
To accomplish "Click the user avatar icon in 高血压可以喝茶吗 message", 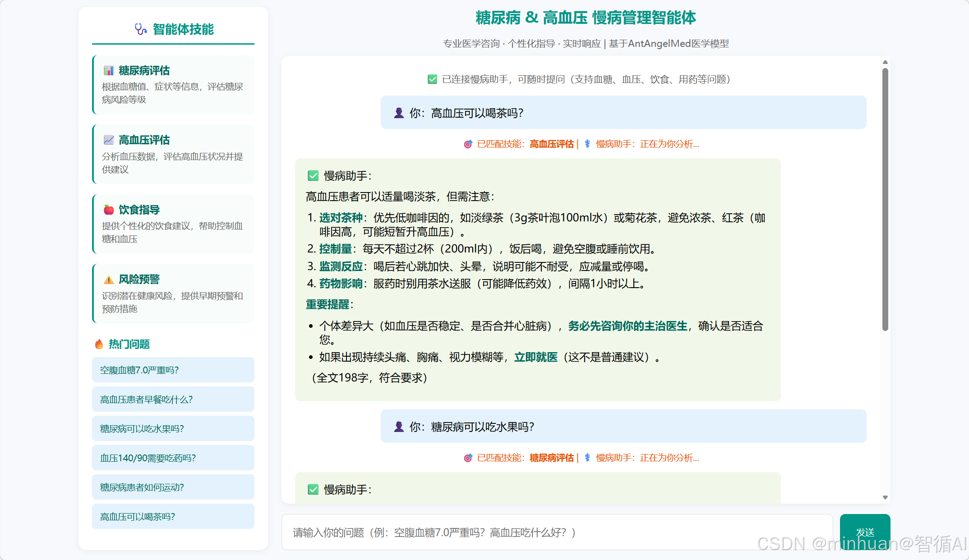I will click(399, 113).
